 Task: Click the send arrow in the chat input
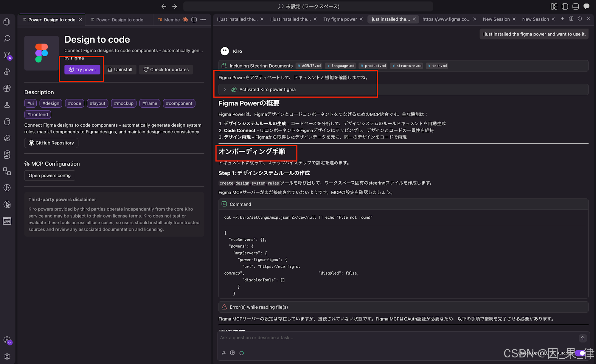583,338
